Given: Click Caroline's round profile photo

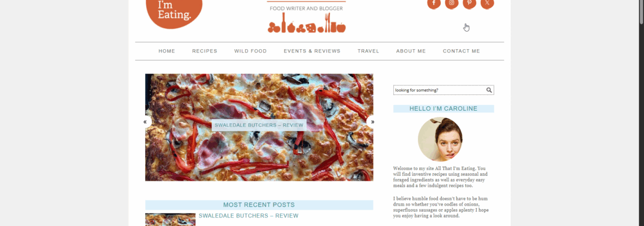Looking at the screenshot, I should (440, 140).
